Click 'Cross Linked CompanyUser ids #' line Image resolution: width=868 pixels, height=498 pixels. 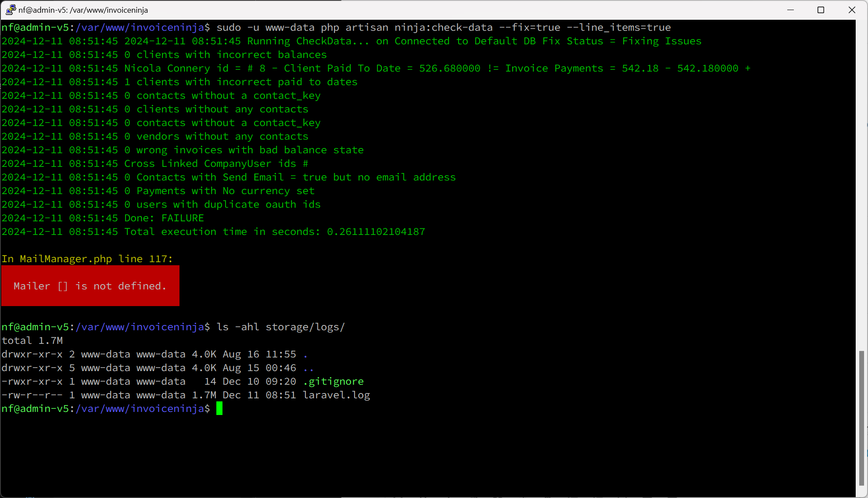pos(155,163)
